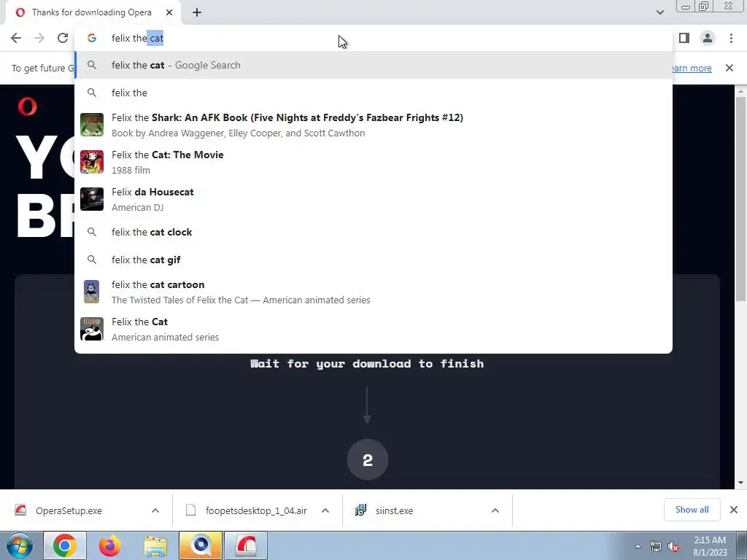Click the Twisted Tales cartoon thumbnail
Image resolution: width=747 pixels, height=560 pixels.
(x=91, y=292)
